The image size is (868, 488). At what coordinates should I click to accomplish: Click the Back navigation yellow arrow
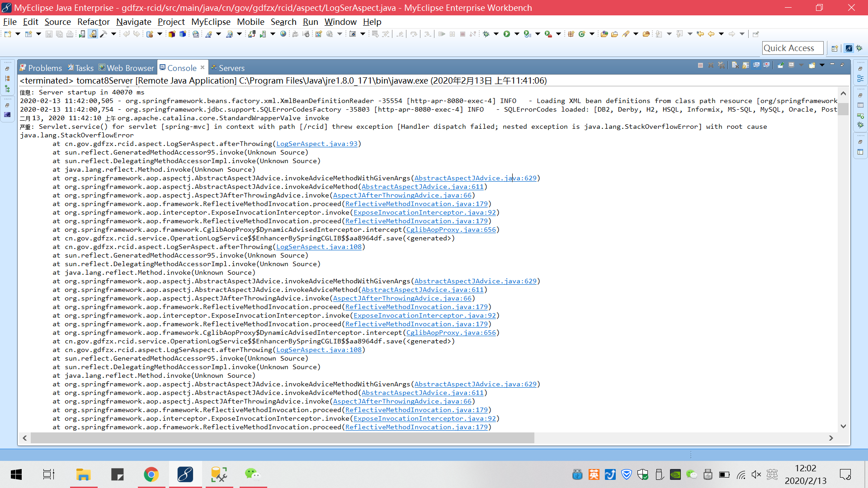711,34
